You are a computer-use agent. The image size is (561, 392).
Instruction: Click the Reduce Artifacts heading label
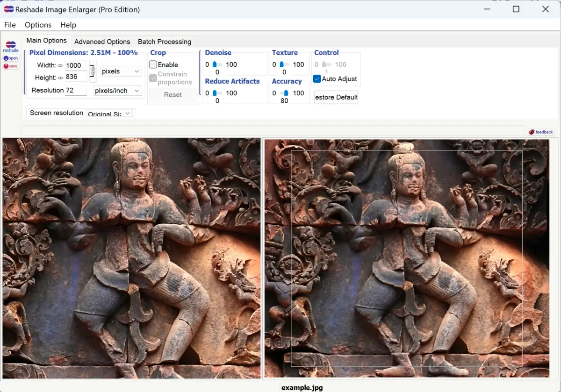coord(232,81)
